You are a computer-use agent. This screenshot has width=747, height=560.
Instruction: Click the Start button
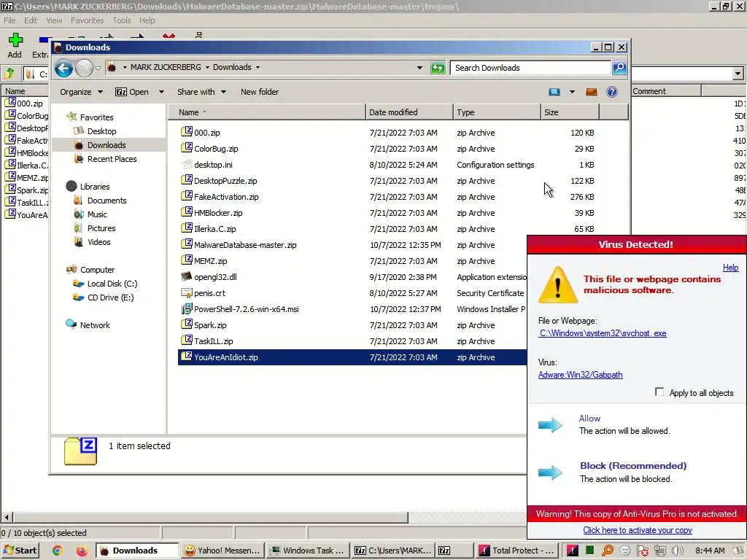(x=20, y=551)
